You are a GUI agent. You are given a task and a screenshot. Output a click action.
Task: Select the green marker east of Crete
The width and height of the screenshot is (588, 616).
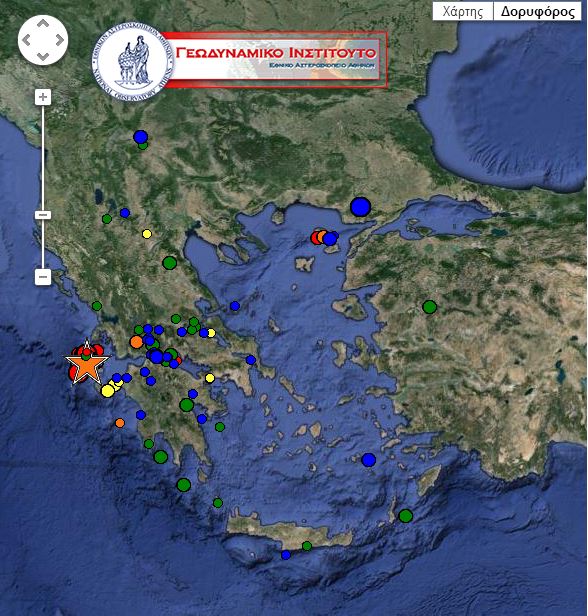(x=406, y=516)
